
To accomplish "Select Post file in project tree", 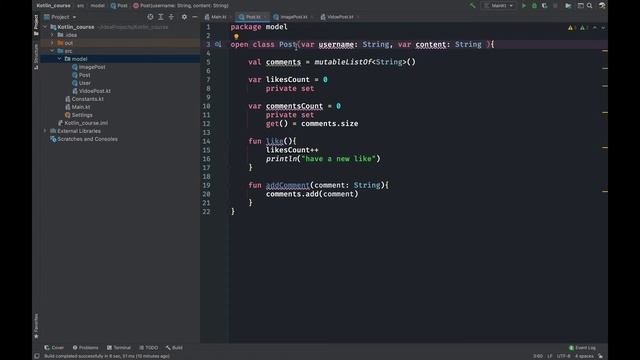I will coord(81,75).
